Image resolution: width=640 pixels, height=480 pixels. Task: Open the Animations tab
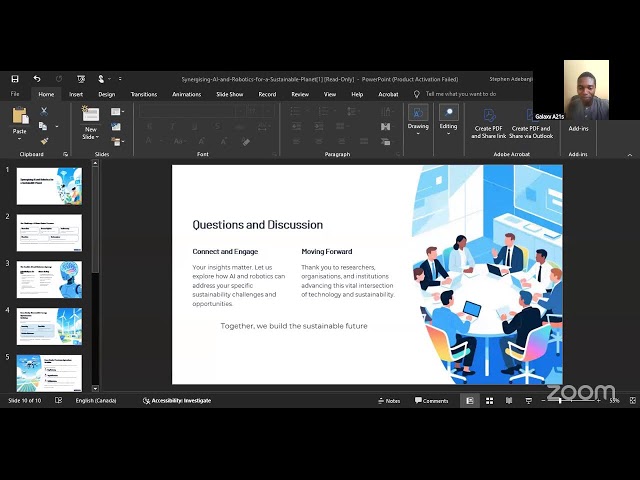(x=187, y=94)
